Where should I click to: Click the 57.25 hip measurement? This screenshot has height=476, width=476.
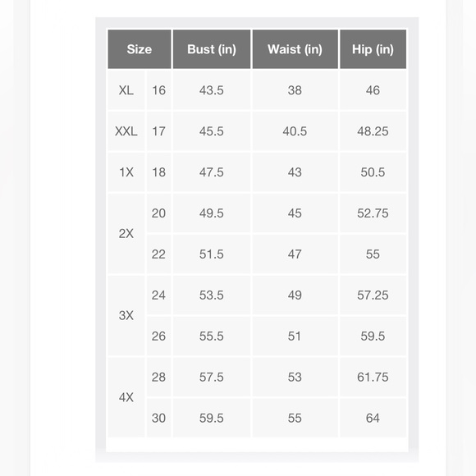click(x=373, y=295)
